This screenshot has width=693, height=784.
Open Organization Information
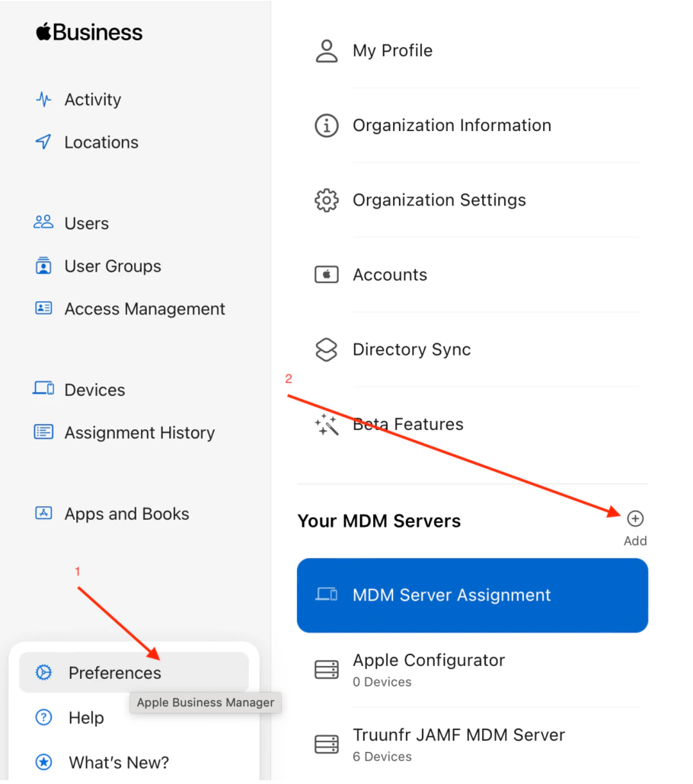[452, 125]
